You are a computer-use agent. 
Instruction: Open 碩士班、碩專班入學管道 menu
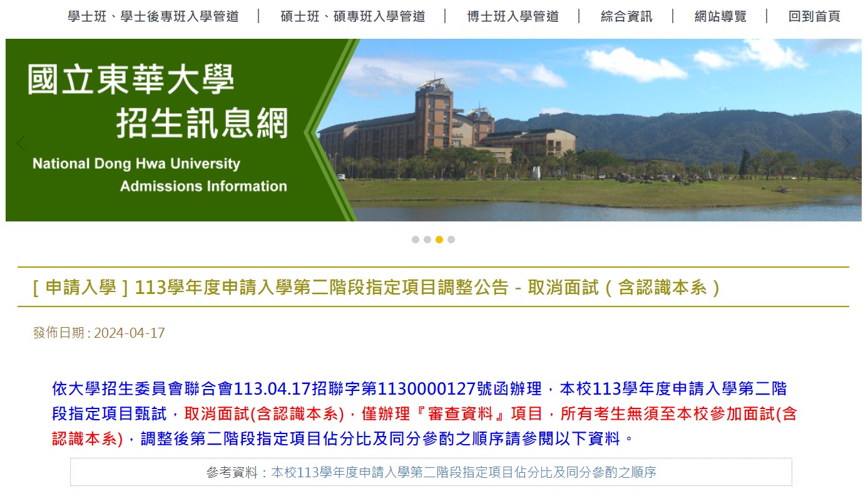coord(352,16)
